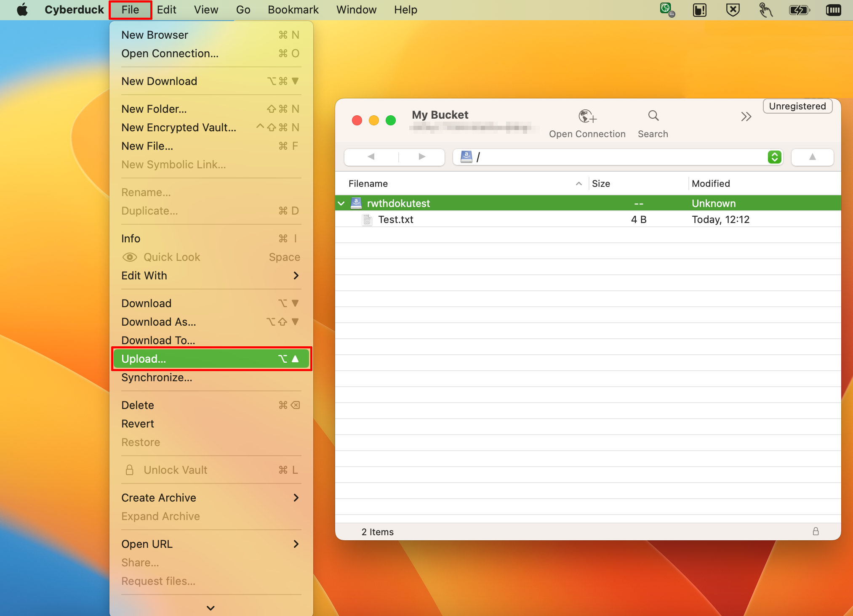Viewport: 853px width, 616px height.
Task: Expand the Create Archive submenu
Action: [296, 498]
